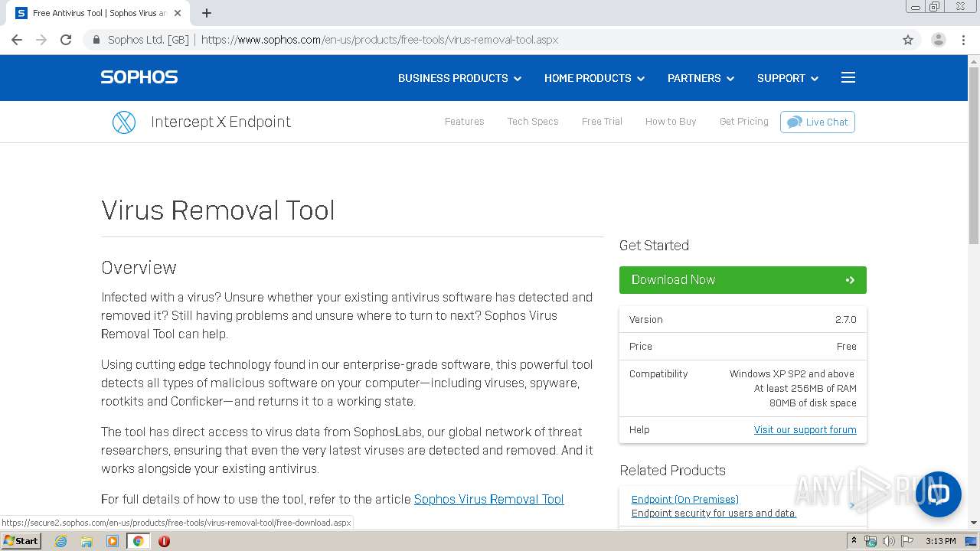Open the Sophos Virus Removal Tool article link
The image size is (980, 551).
[x=488, y=500]
